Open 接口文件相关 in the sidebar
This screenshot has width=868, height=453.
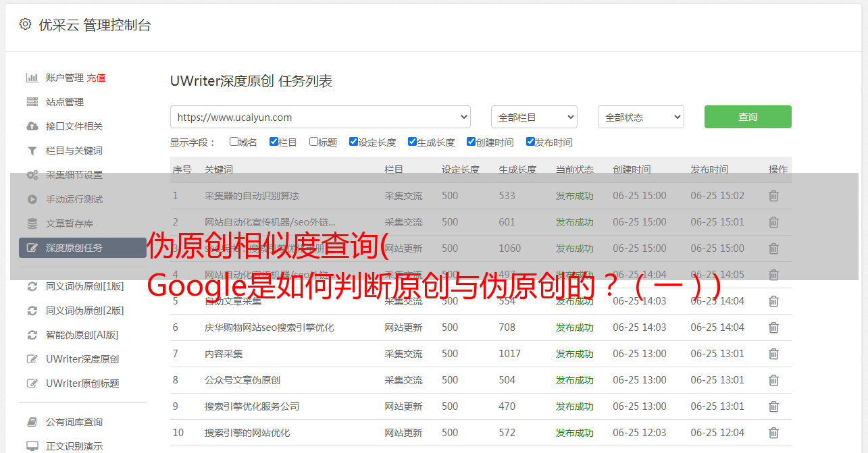(x=74, y=126)
